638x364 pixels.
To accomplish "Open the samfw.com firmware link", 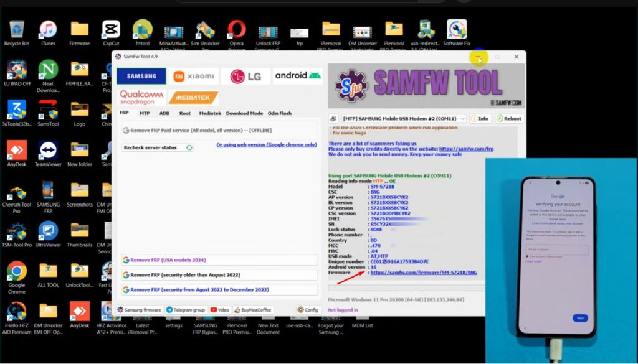I will [x=424, y=273].
